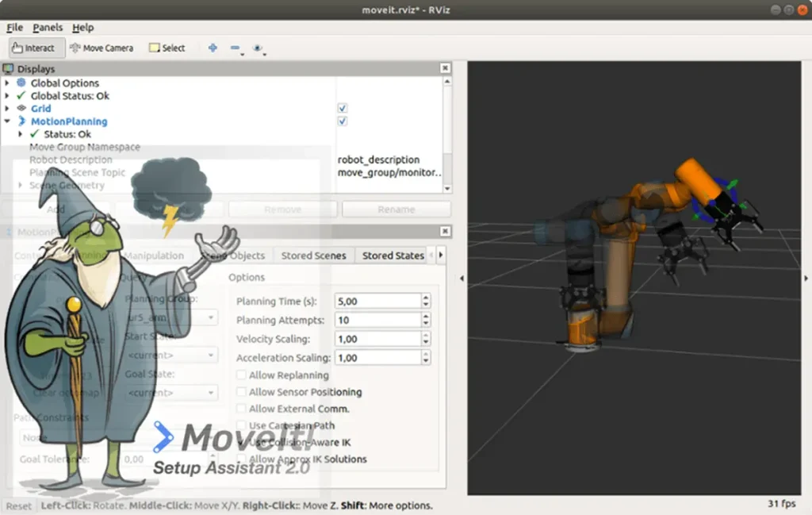812x515 pixels.
Task: Collapse the MotionPlanning tree item
Action: click(x=8, y=121)
